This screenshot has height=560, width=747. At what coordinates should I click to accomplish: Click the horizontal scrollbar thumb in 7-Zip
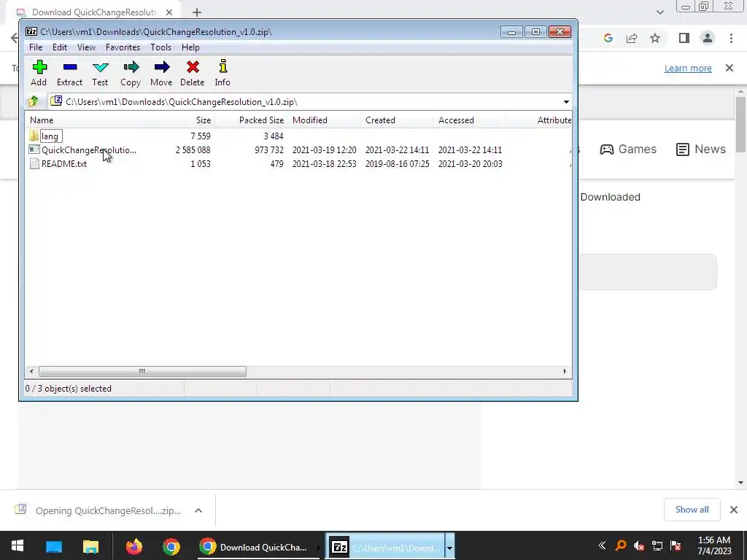[x=142, y=371]
